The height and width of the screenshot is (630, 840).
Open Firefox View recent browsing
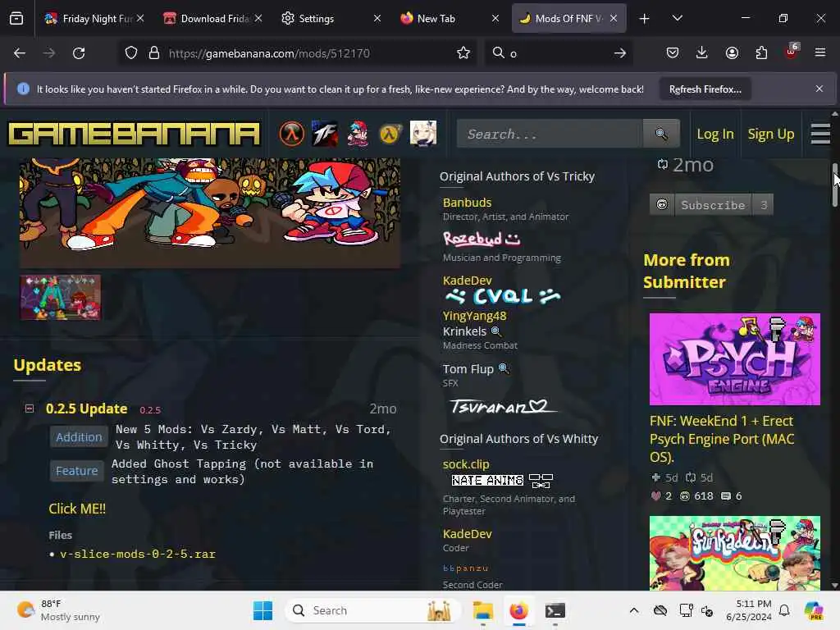(x=16, y=18)
